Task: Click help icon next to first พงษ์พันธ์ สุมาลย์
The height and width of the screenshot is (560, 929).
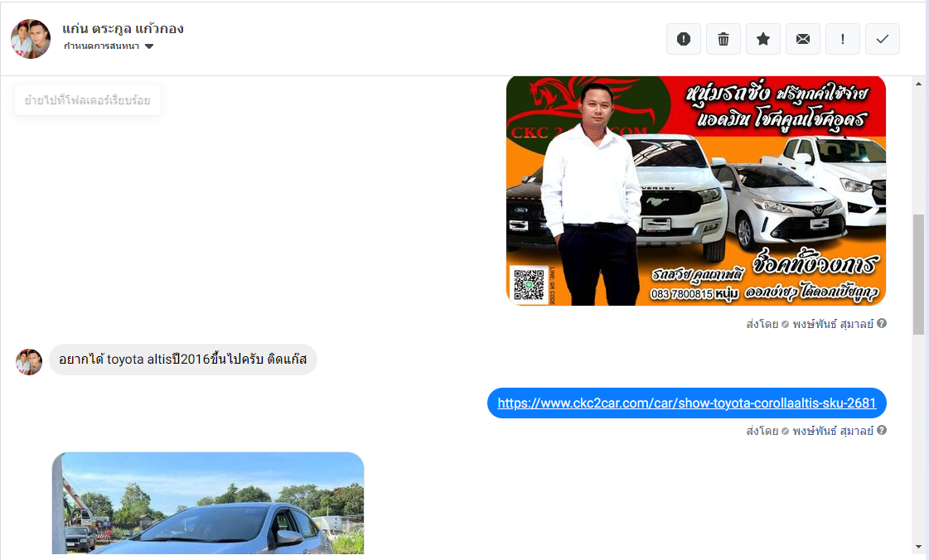Action: [882, 323]
